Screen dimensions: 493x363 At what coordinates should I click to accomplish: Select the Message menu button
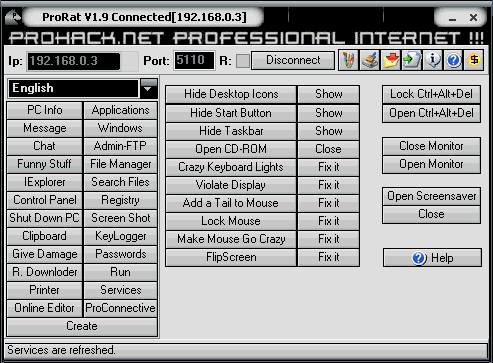coord(44,128)
